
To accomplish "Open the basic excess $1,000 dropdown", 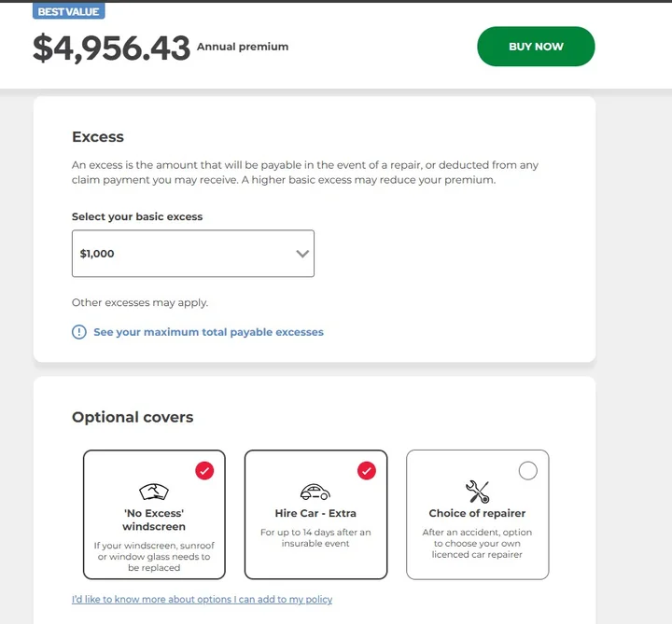I will click(x=187, y=254).
